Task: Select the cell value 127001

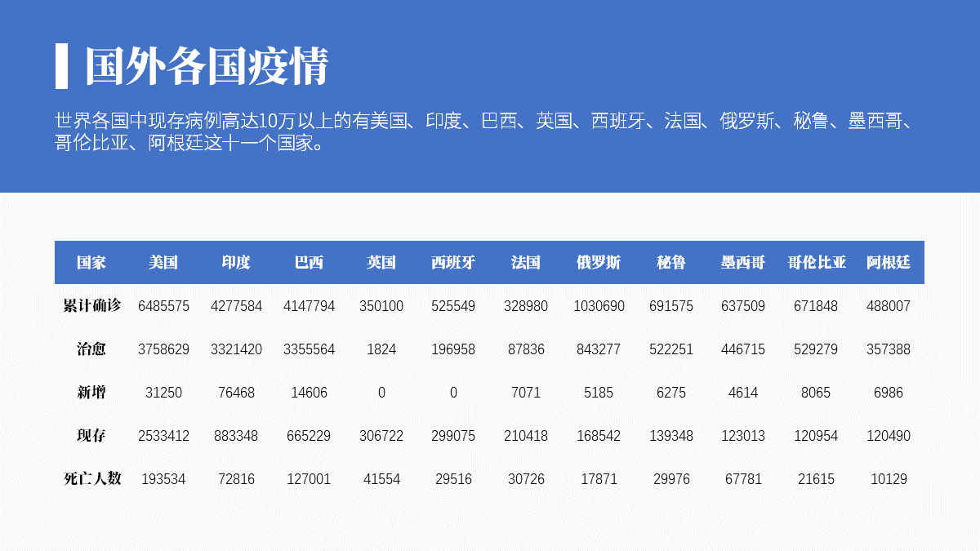Action: [309, 479]
